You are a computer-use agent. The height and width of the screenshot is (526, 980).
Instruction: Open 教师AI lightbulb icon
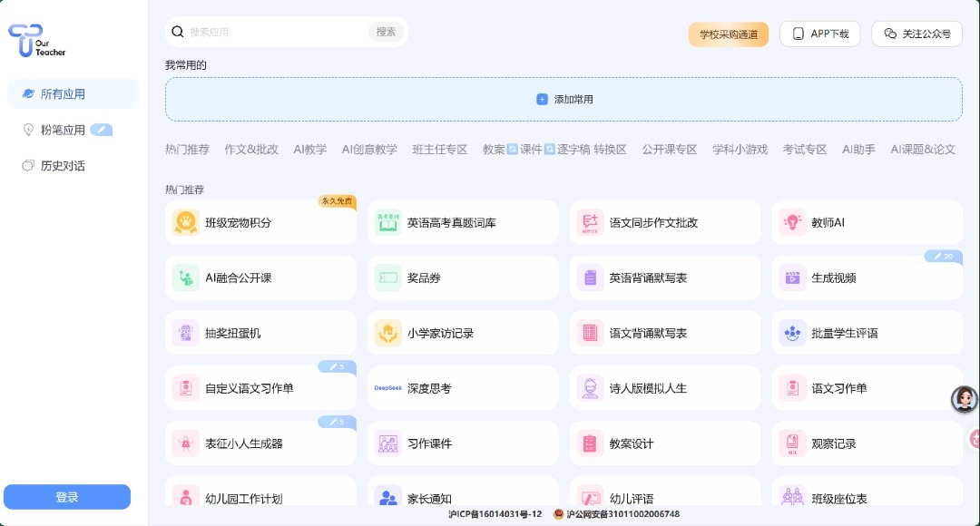tap(792, 222)
